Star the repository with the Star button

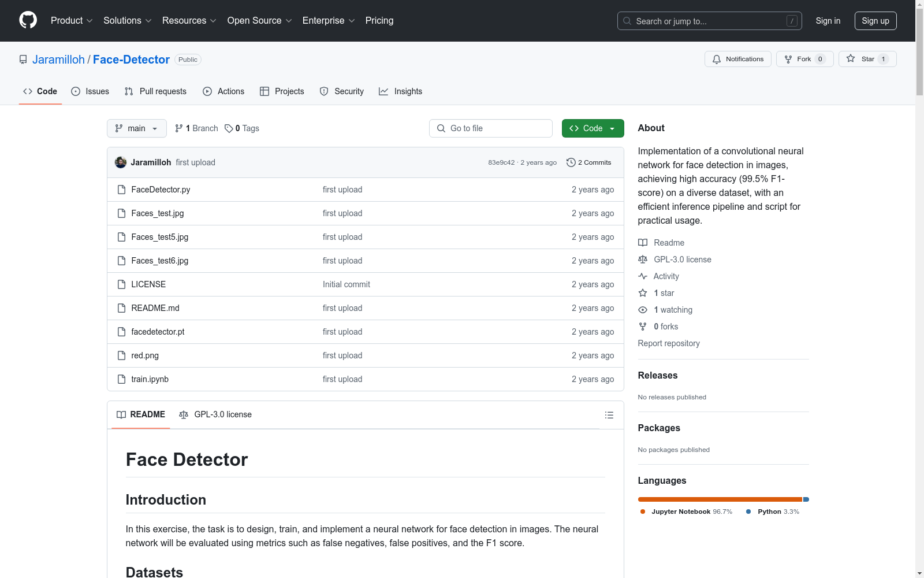click(x=867, y=59)
